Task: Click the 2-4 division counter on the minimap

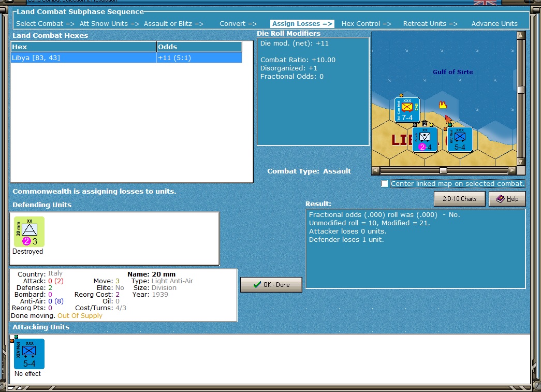Action: (425, 139)
